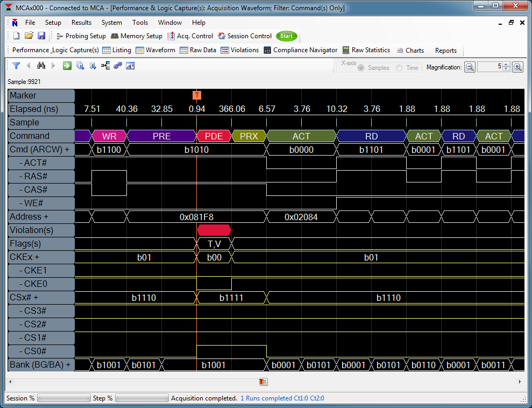
Task: Expand the CKEx signal group
Action: tap(38, 257)
